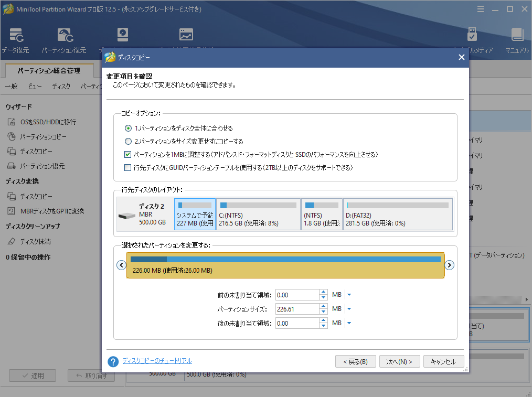The image size is (532, 397).
Task: Select the C:(NTFS) 216.5 GB partition block
Action: pos(258,214)
